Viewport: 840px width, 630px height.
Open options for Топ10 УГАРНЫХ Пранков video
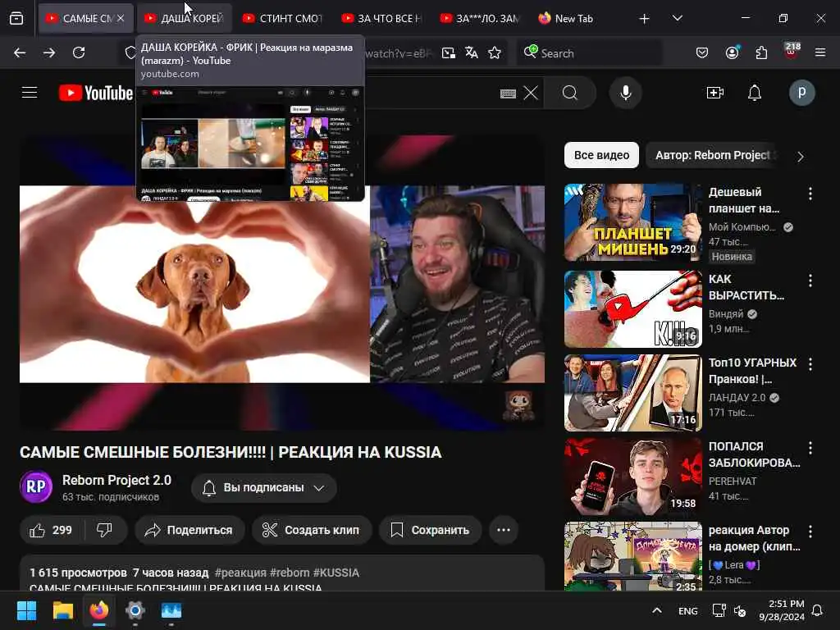pyautogui.click(x=810, y=364)
